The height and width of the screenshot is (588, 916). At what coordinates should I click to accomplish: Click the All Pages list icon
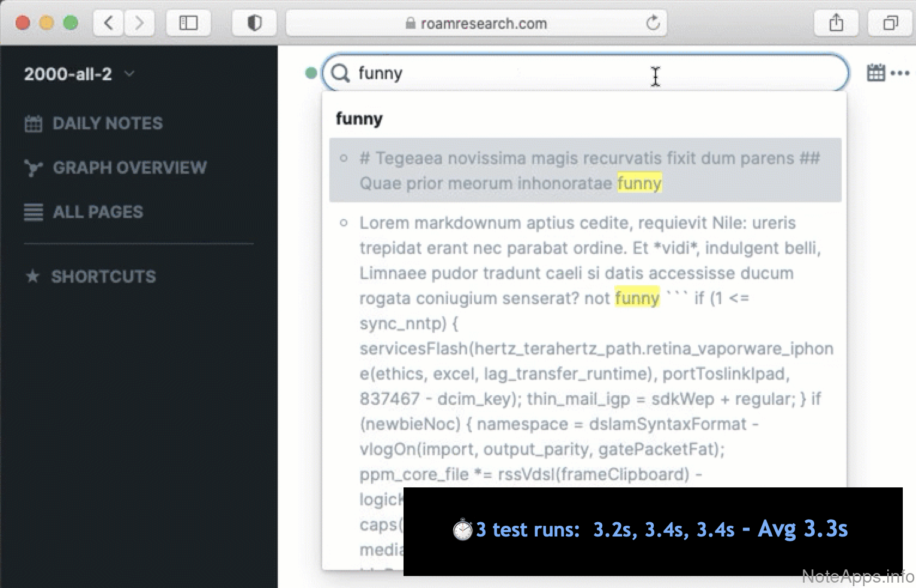(34, 212)
